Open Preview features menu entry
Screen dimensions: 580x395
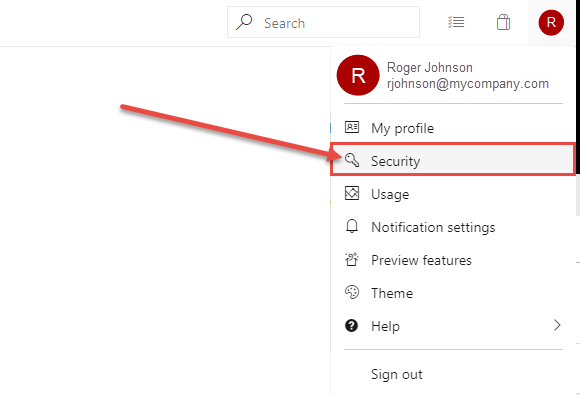pyautogui.click(x=452, y=260)
